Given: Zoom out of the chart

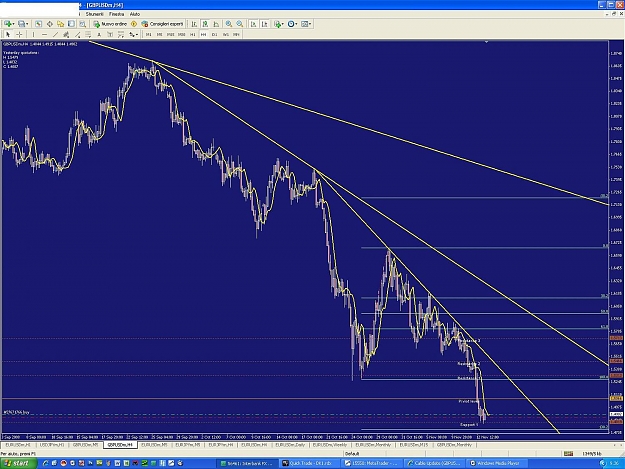Looking at the screenshot, I should (x=240, y=24).
